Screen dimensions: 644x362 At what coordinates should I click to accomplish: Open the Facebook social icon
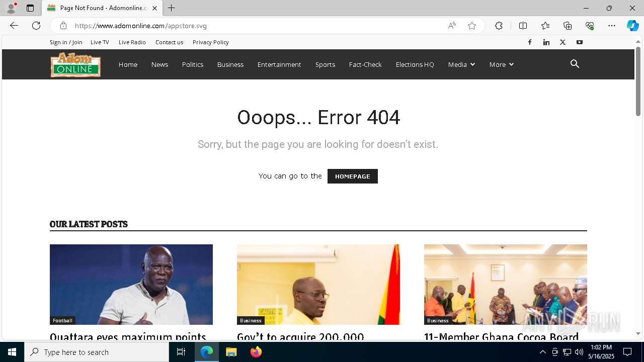point(530,42)
